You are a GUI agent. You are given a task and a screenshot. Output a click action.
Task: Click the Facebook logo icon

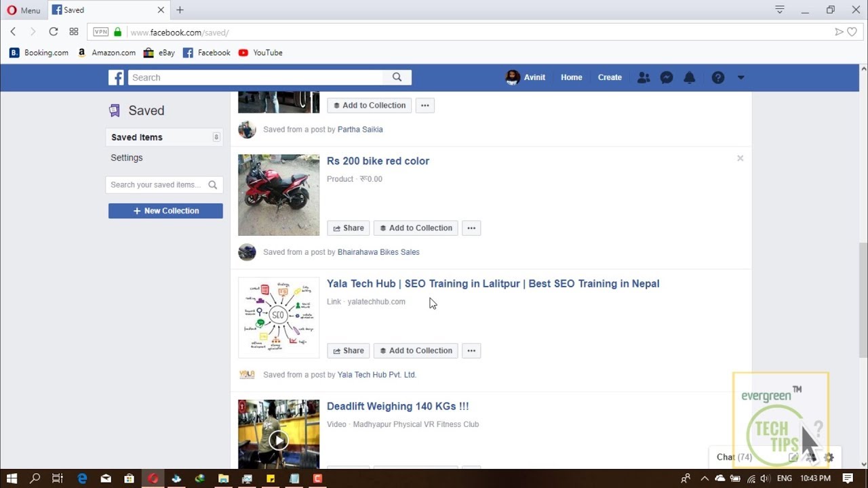point(116,77)
